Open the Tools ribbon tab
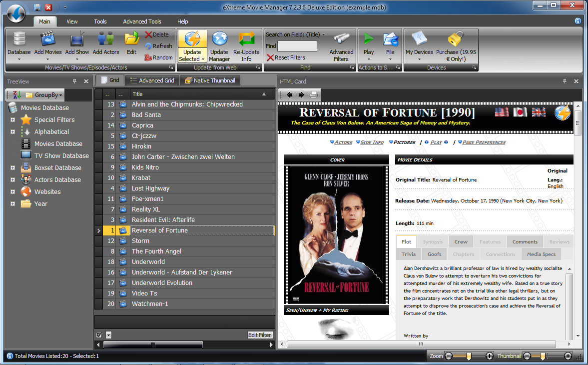The width and height of the screenshot is (588, 365). click(100, 21)
